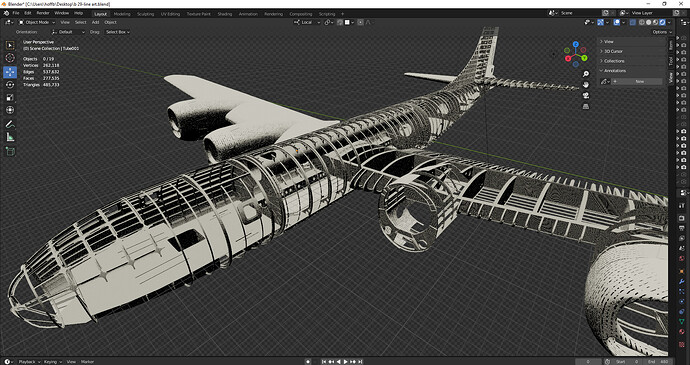
Task: Select the Select Box tool in left toolbar
Action: pos(10,45)
